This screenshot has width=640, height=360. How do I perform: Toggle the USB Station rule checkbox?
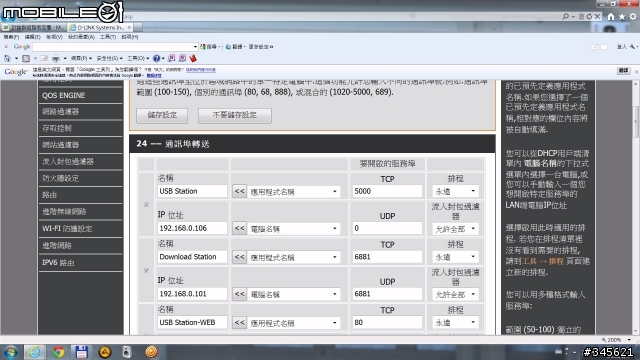(147, 204)
